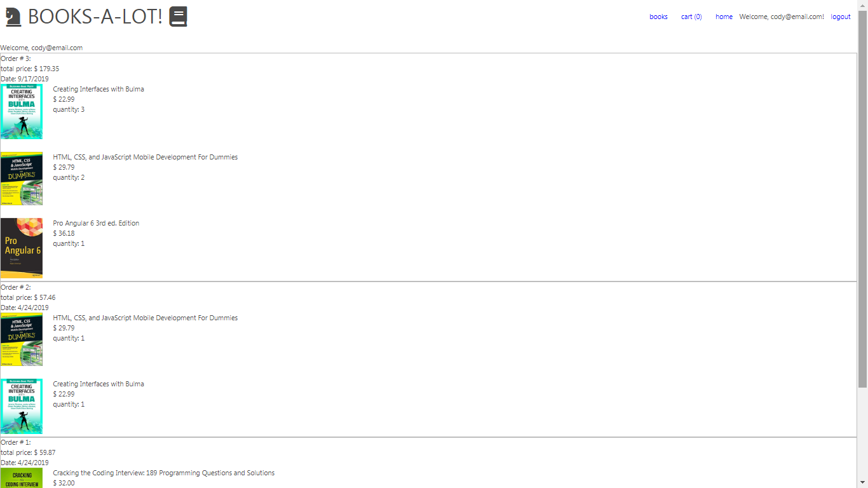Click the Bulma book cover in Order 2
The image size is (868, 488).
click(22, 407)
